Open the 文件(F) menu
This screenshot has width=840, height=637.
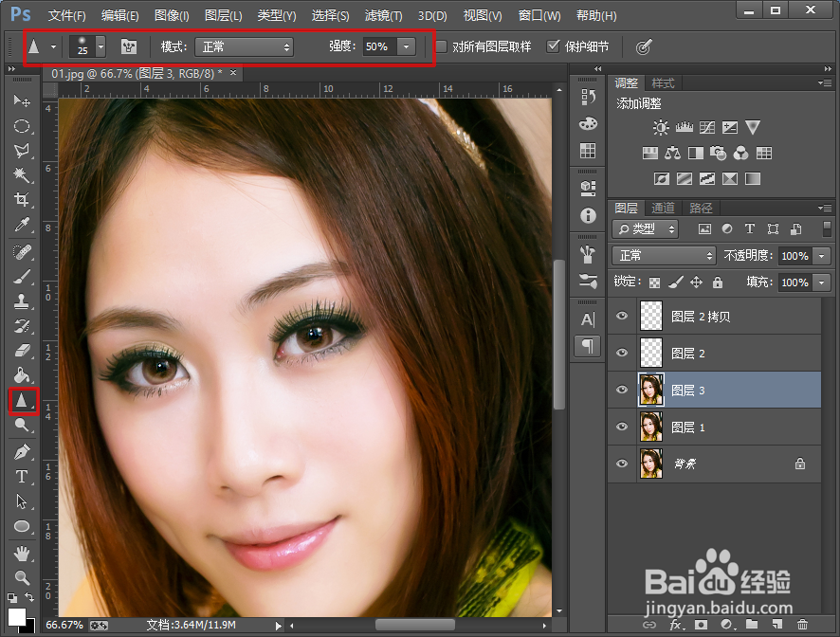click(x=67, y=15)
